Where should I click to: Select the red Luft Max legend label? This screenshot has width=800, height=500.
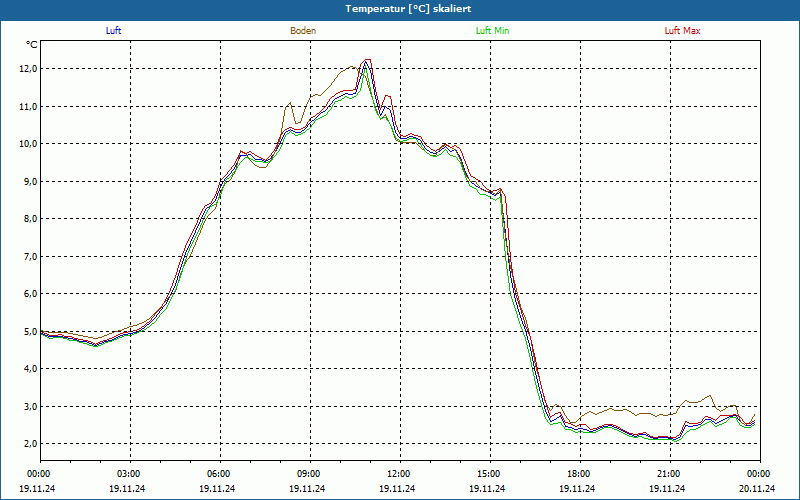click(x=682, y=31)
